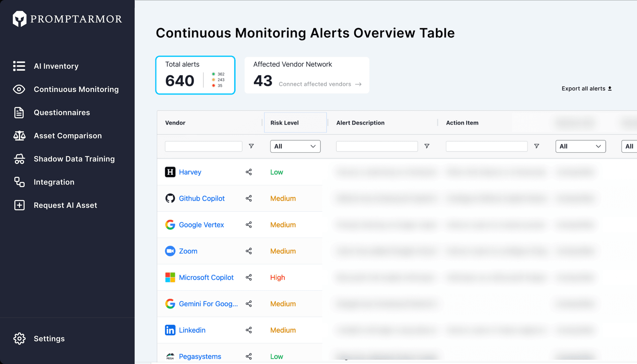The height and width of the screenshot is (364, 637).
Task: Click the Questionnaires document icon
Action: 19,112
